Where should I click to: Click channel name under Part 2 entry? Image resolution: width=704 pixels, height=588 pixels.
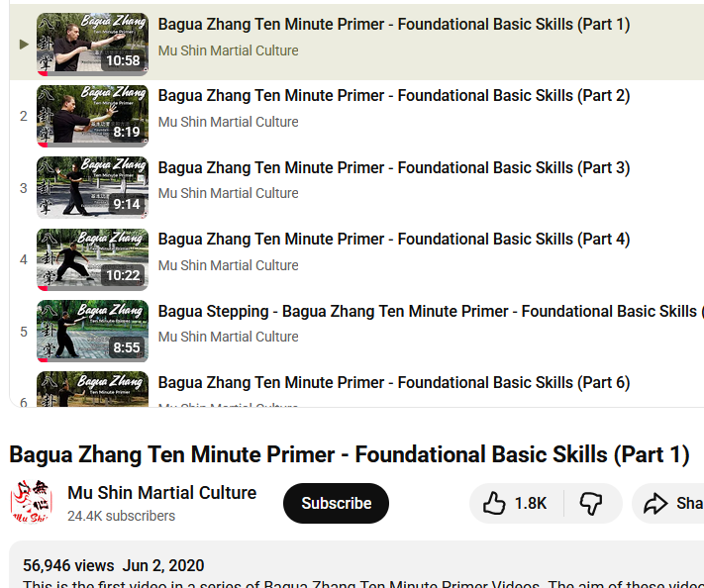pyautogui.click(x=228, y=122)
